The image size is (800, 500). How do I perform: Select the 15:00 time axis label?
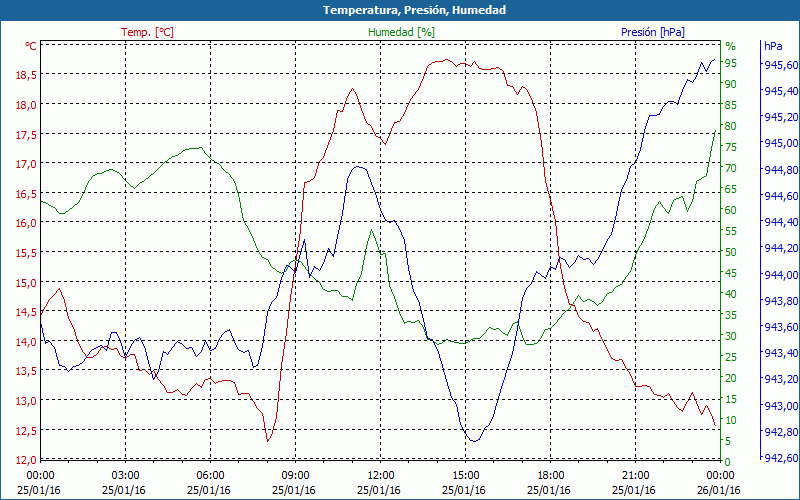point(465,476)
